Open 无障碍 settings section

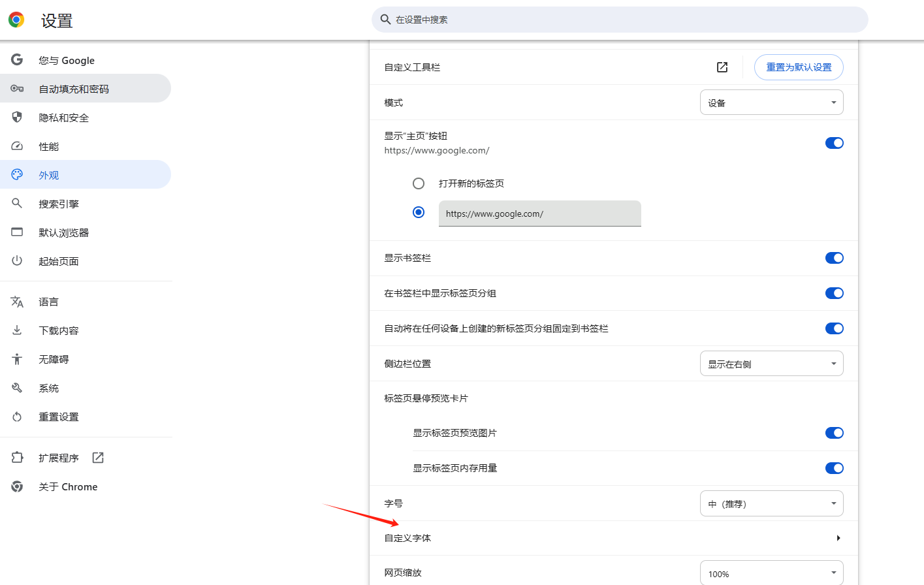[86, 359]
